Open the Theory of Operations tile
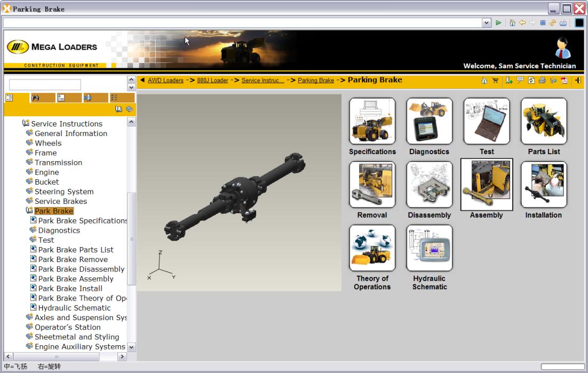 [372, 248]
